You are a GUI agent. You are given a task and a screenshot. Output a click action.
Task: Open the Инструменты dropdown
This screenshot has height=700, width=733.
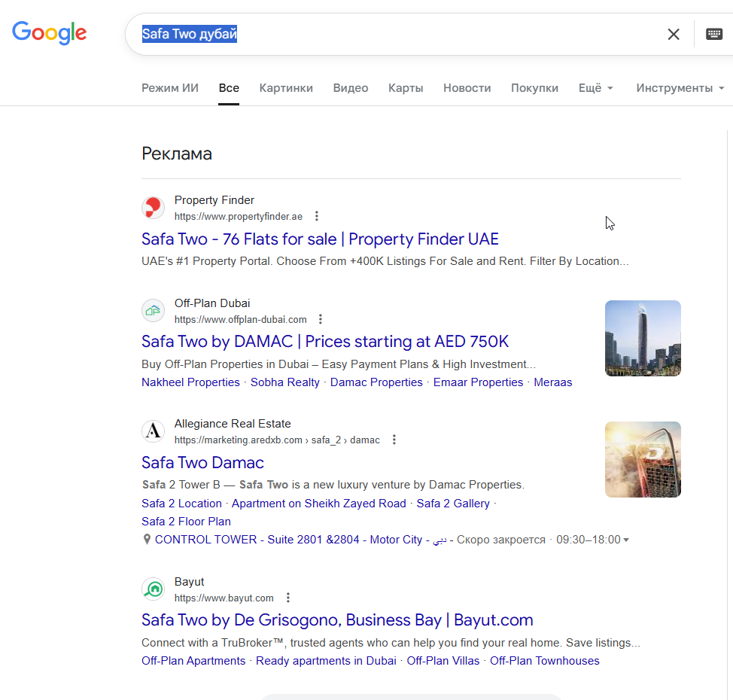(x=680, y=88)
